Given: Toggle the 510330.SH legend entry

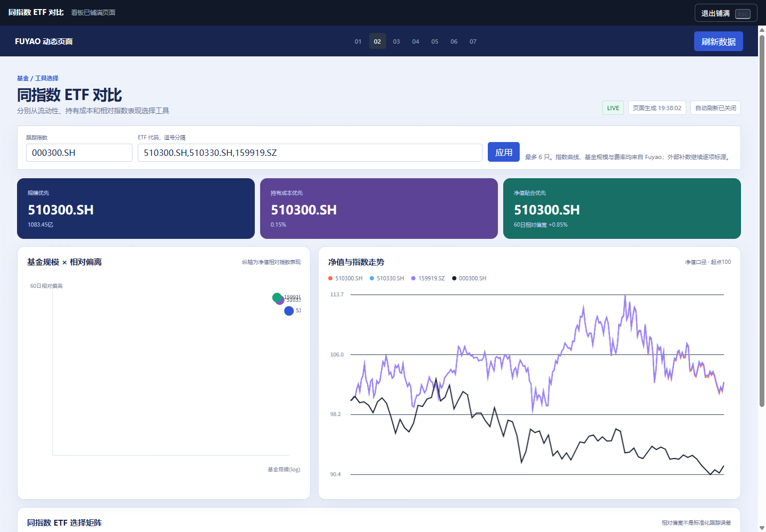Looking at the screenshot, I should click(x=387, y=278).
